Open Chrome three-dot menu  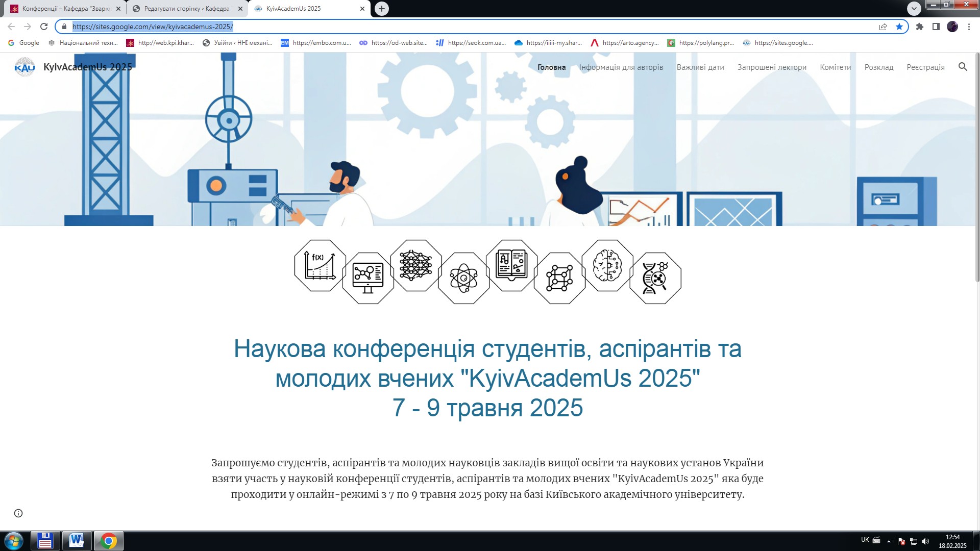[969, 27]
